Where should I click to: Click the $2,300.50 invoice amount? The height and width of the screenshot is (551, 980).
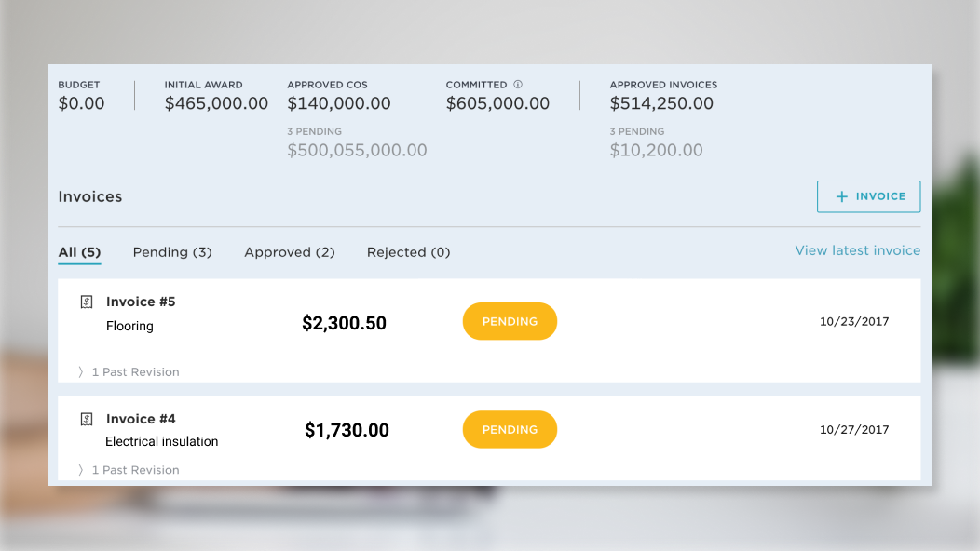(x=344, y=323)
